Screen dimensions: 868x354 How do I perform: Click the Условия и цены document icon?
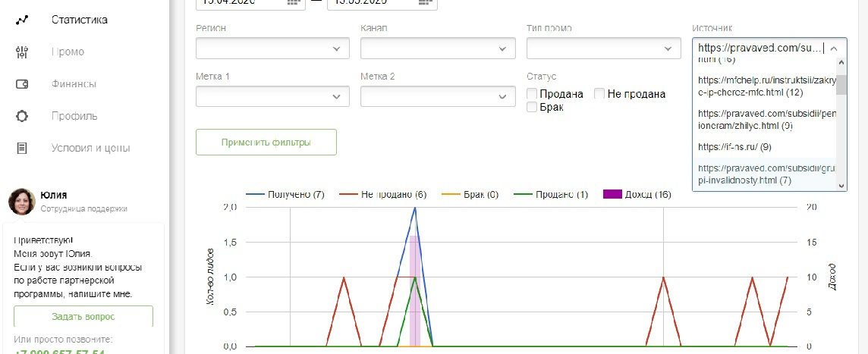(x=21, y=148)
